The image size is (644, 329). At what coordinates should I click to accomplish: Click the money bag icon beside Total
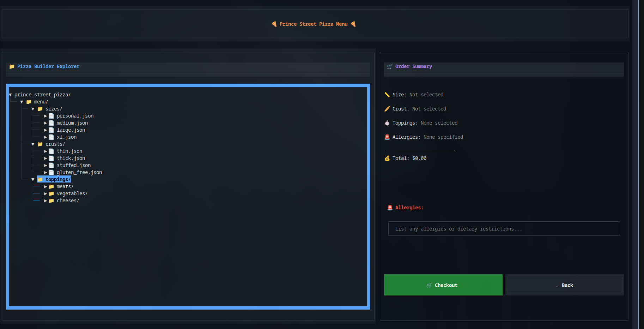pos(387,158)
